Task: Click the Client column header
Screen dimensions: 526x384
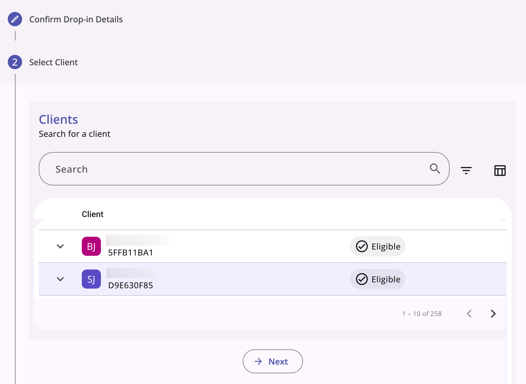Action: [x=93, y=214]
